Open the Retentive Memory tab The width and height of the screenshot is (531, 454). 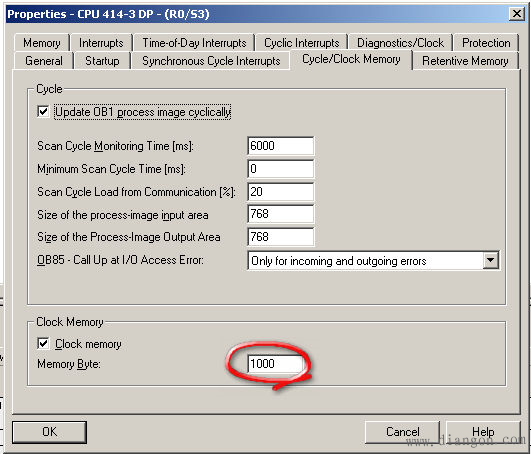coord(465,61)
